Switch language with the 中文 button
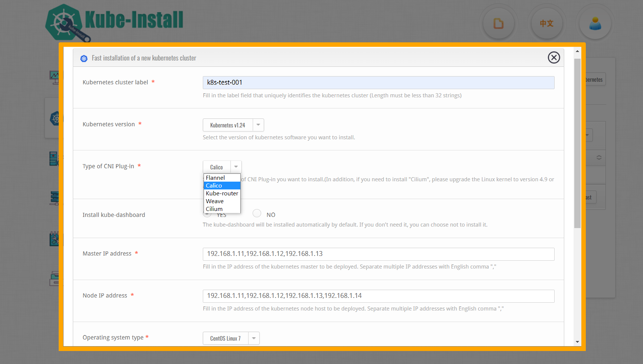Image resolution: width=643 pixels, height=364 pixels. pos(546,23)
